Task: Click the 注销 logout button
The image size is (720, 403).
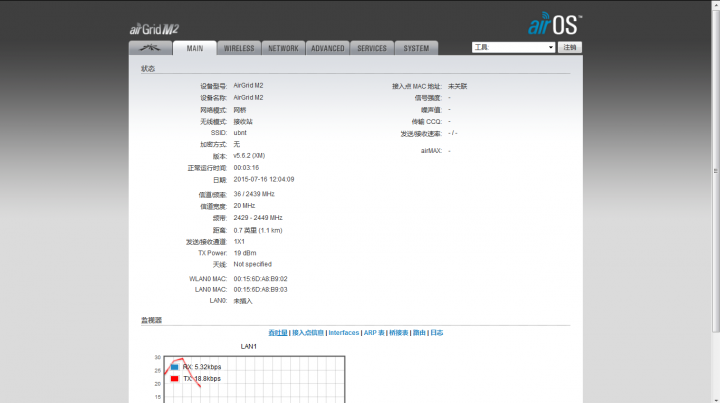Action: point(570,47)
